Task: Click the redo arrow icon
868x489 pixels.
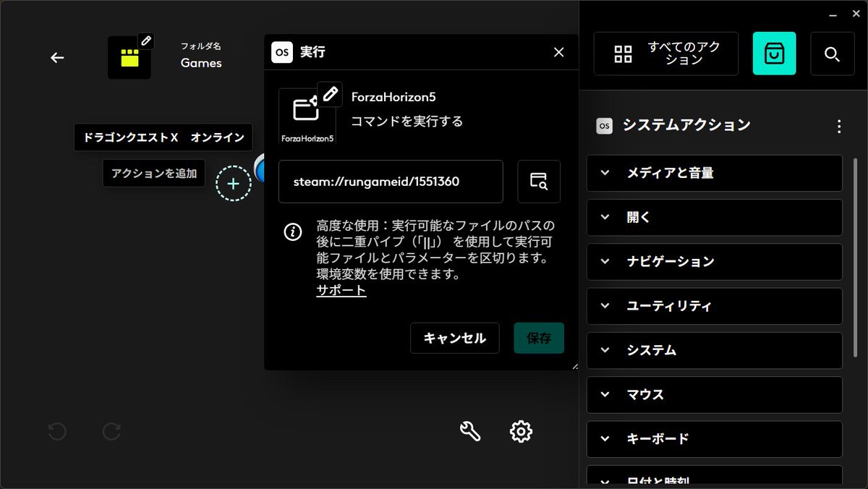Action: coord(111,432)
